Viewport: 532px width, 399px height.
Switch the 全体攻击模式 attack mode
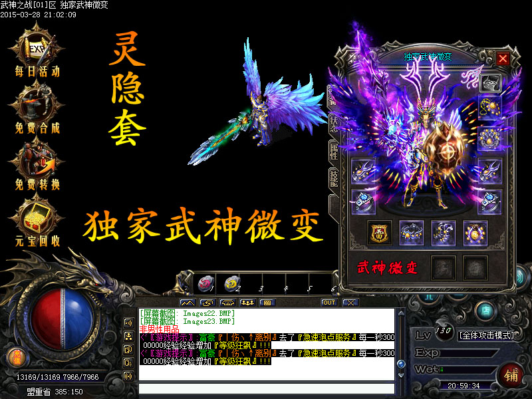click(487, 335)
